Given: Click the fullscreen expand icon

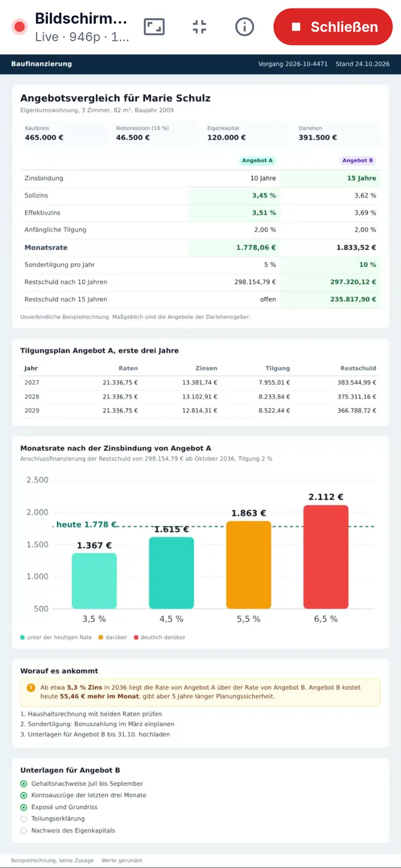Looking at the screenshot, I should pos(154,27).
